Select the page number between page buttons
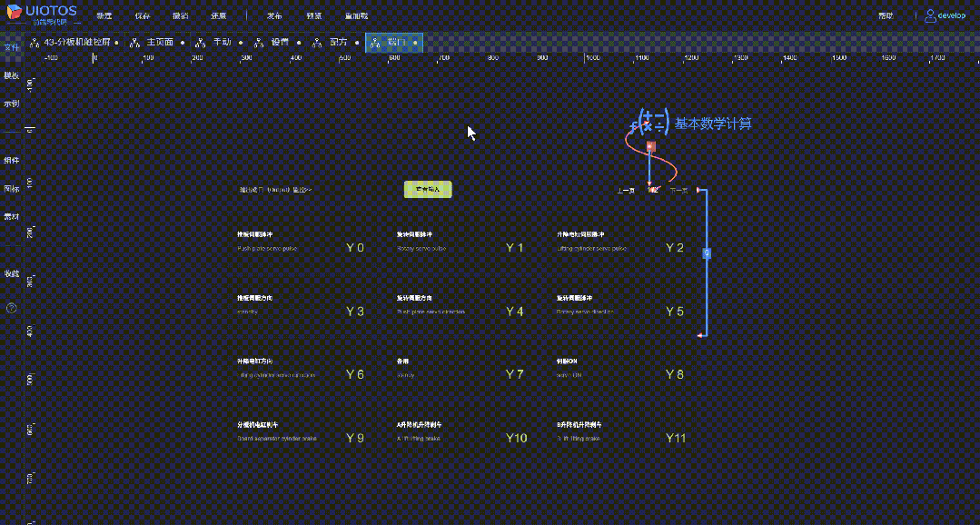This screenshot has height=525, width=980. click(x=652, y=189)
